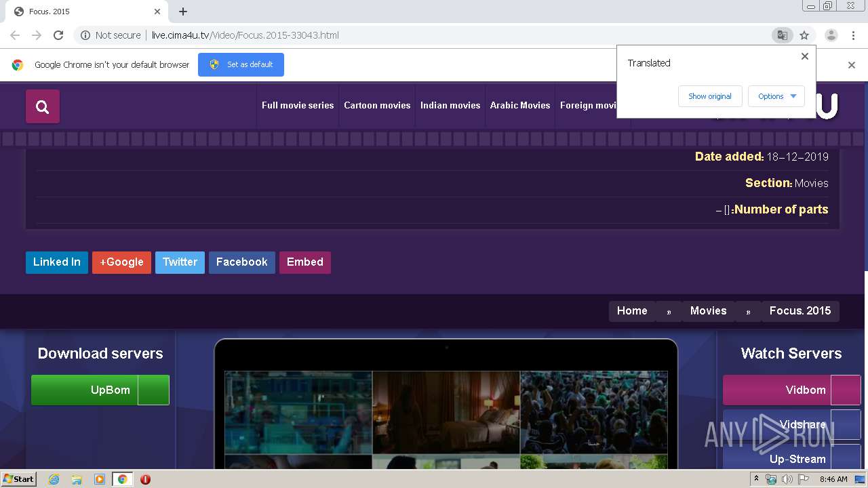Dismiss the default browser notification bar
This screenshot has height=488, width=868.
(852, 65)
